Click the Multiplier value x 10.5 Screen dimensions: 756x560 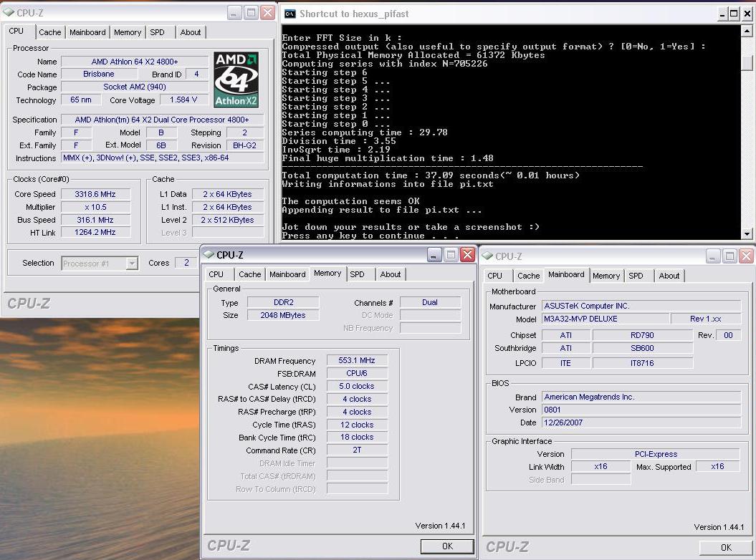point(95,207)
